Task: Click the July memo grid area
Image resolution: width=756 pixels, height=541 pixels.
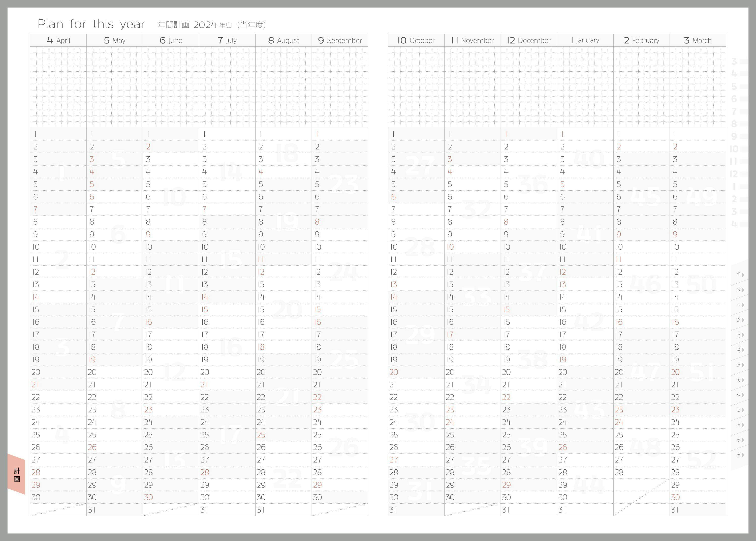Action: [227, 87]
